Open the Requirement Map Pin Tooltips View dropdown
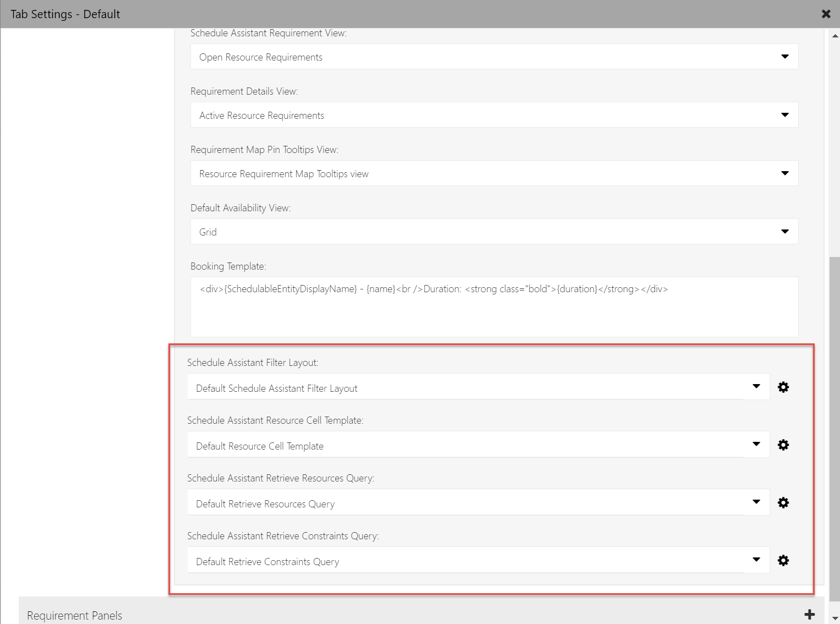This screenshot has height=624, width=840. click(784, 173)
